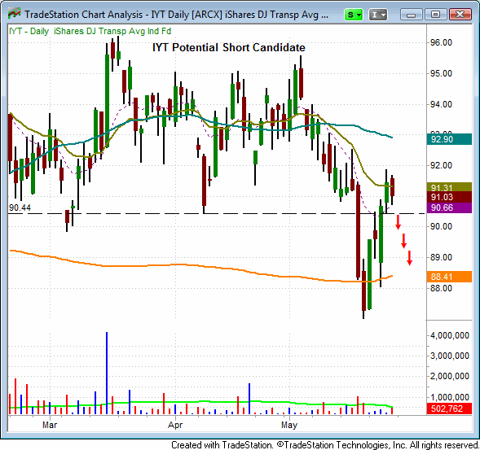Click the purple 90.66 moving average label
The image size is (480, 450).
[x=449, y=208]
